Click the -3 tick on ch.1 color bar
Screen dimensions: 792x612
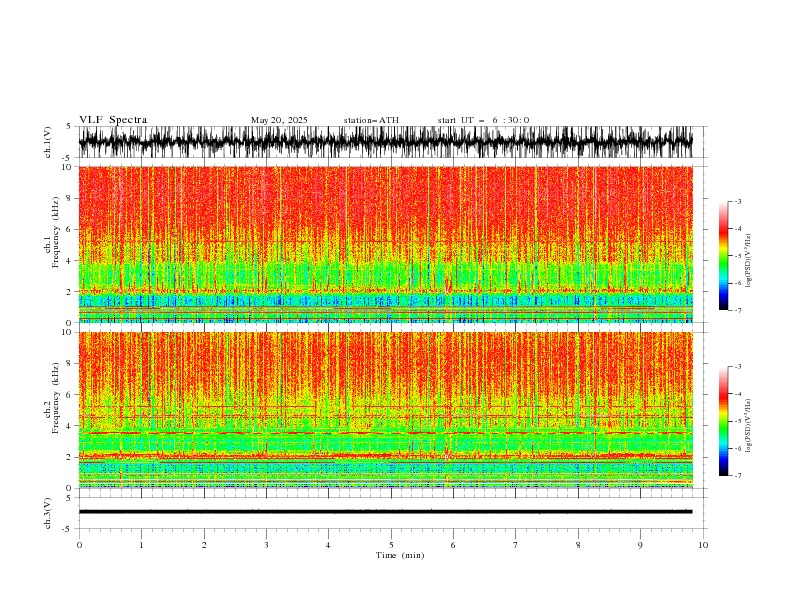[x=737, y=201]
